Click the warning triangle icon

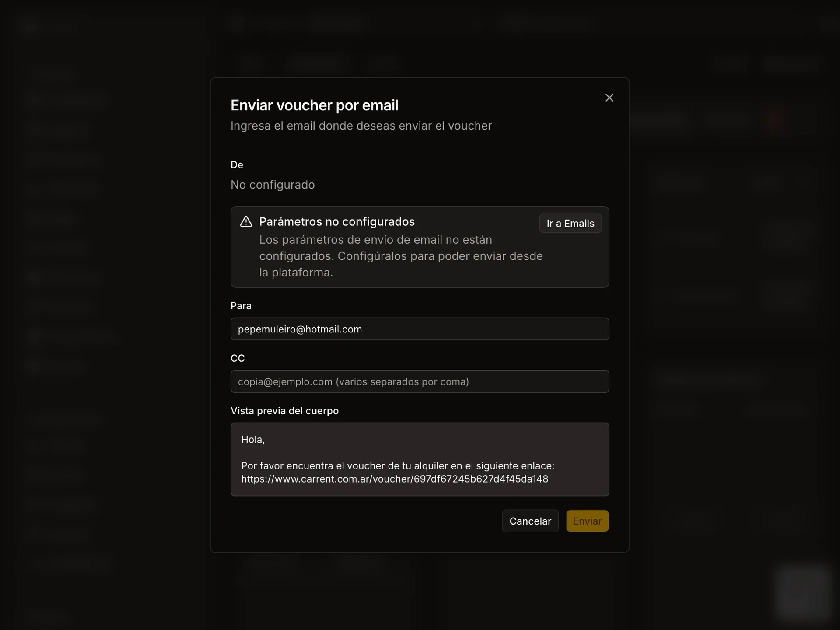[246, 222]
